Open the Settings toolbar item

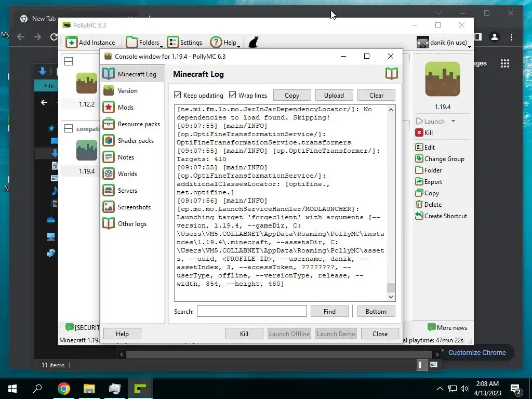[184, 43]
